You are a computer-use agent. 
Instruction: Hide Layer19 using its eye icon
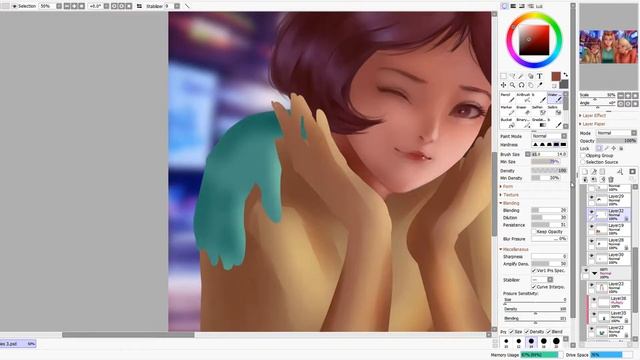click(x=591, y=227)
